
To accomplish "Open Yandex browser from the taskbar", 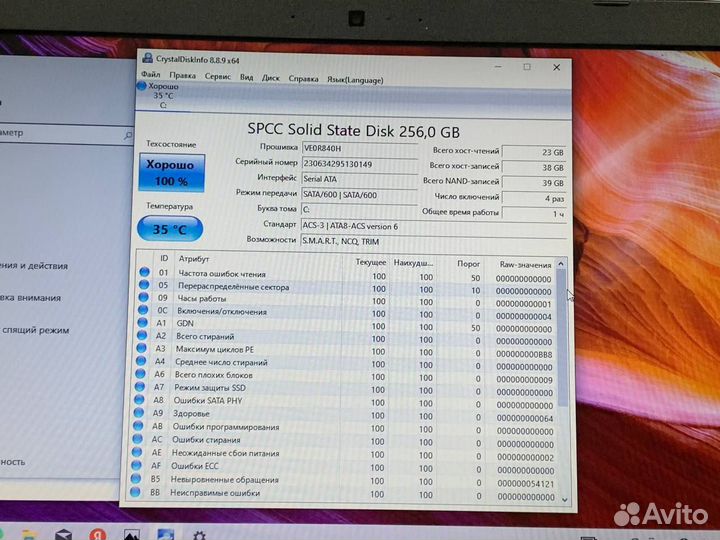I will click(98, 534).
